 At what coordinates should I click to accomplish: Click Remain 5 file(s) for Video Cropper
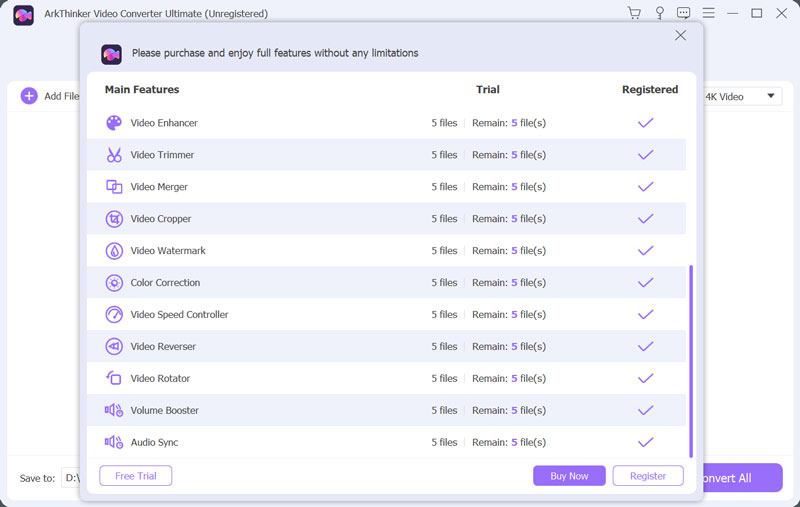[x=509, y=219]
